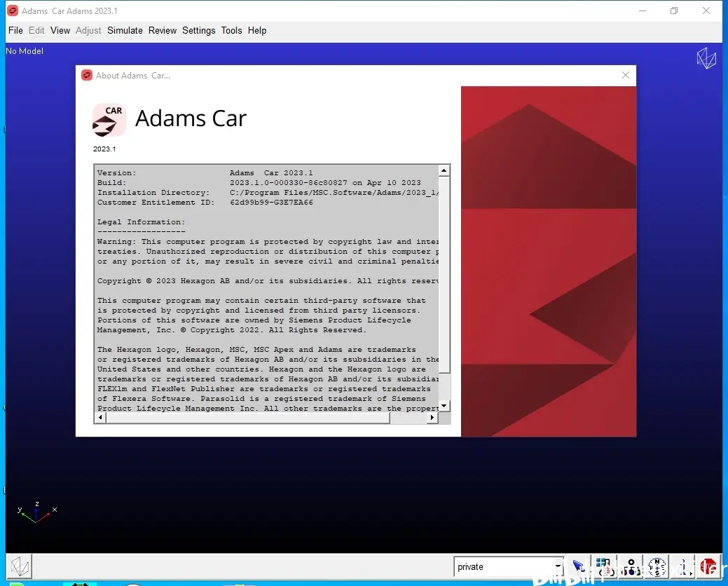Click the legal text scroll down arrow
728x586 pixels.
coord(444,406)
